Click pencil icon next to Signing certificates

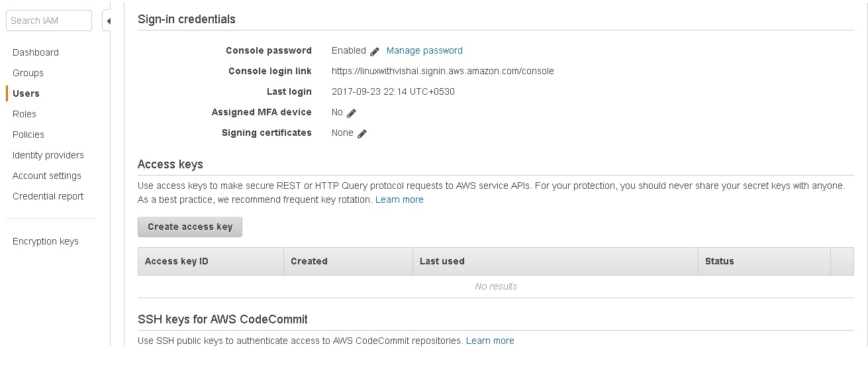point(362,134)
